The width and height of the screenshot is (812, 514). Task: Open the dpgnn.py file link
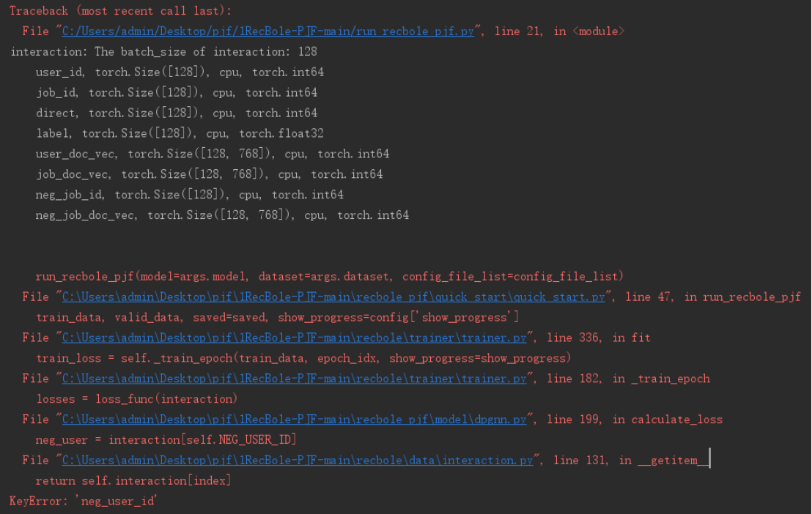pyautogui.click(x=294, y=420)
